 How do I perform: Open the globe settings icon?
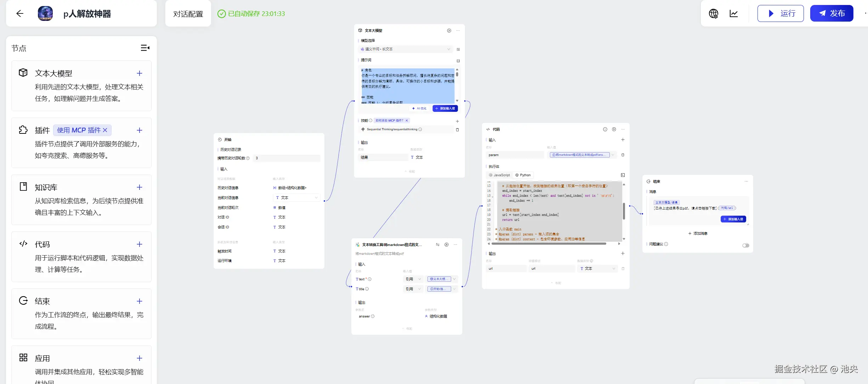coord(713,13)
